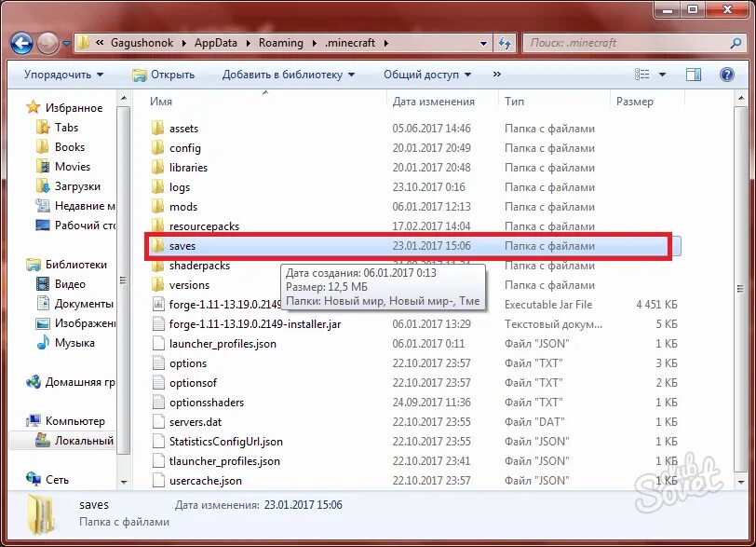The height and width of the screenshot is (547, 756).
Task: Open Загрузки in navigation pane
Action: click(69, 186)
